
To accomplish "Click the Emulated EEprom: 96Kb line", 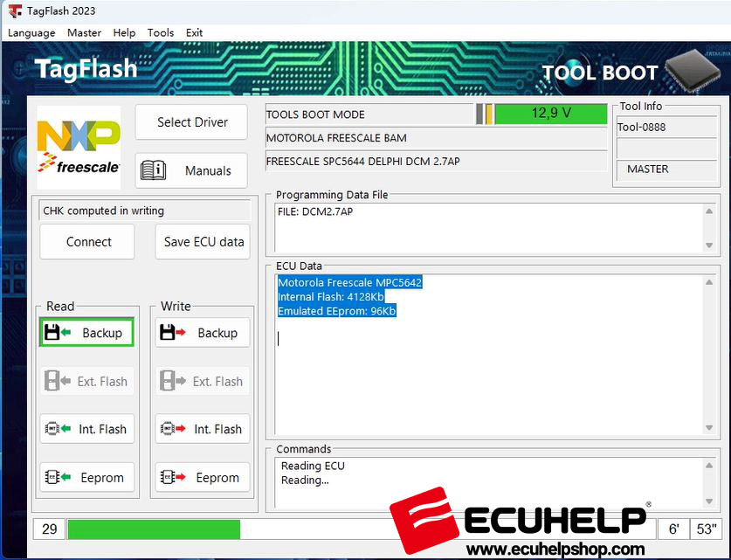I will point(336,311).
